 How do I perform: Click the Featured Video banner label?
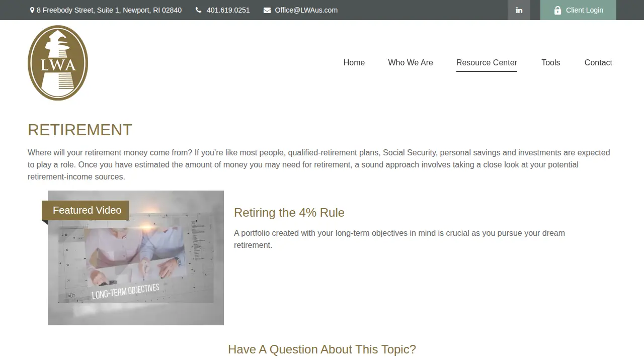(x=86, y=210)
